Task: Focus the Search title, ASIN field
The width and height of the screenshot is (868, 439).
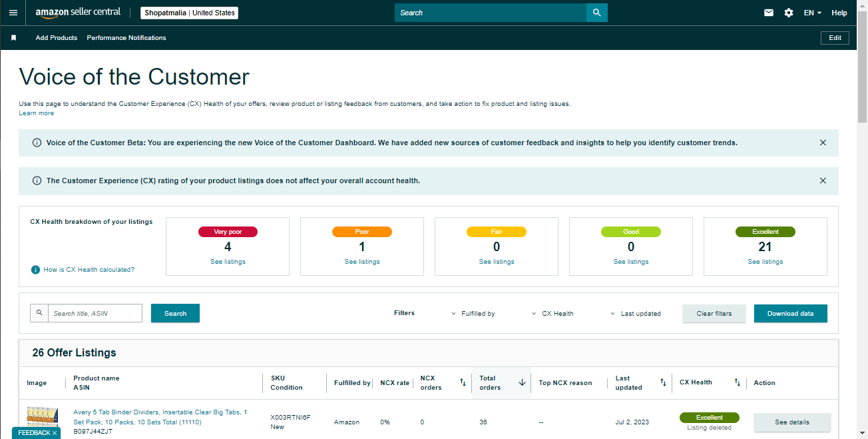Action: pyautogui.click(x=95, y=313)
